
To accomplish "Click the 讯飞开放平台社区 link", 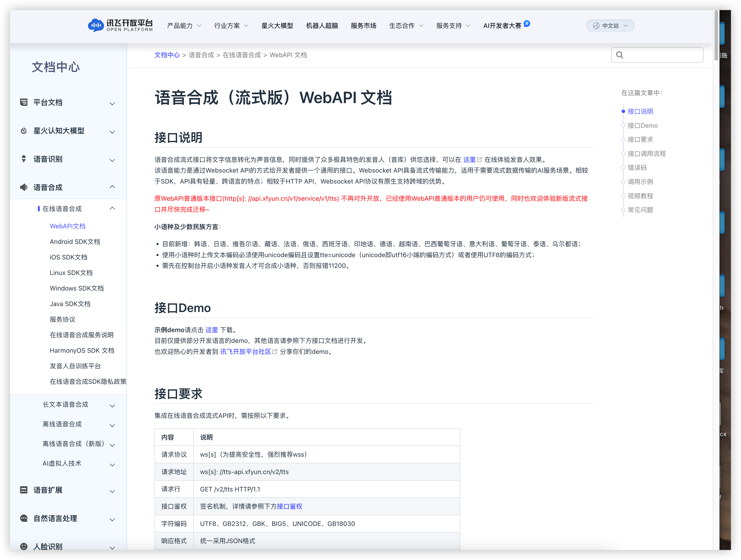I will click(246, 352).
